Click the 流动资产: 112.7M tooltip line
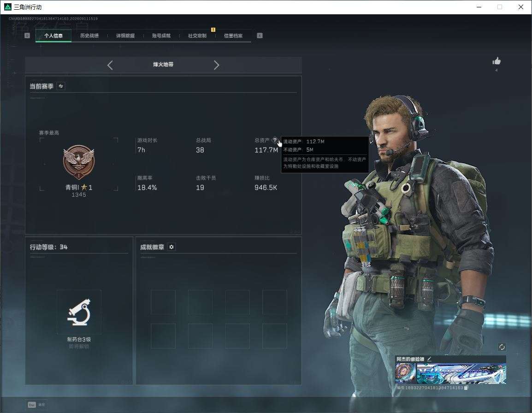Image resolution: width=532 pixels, height=413 pixels. pos(304,142)
